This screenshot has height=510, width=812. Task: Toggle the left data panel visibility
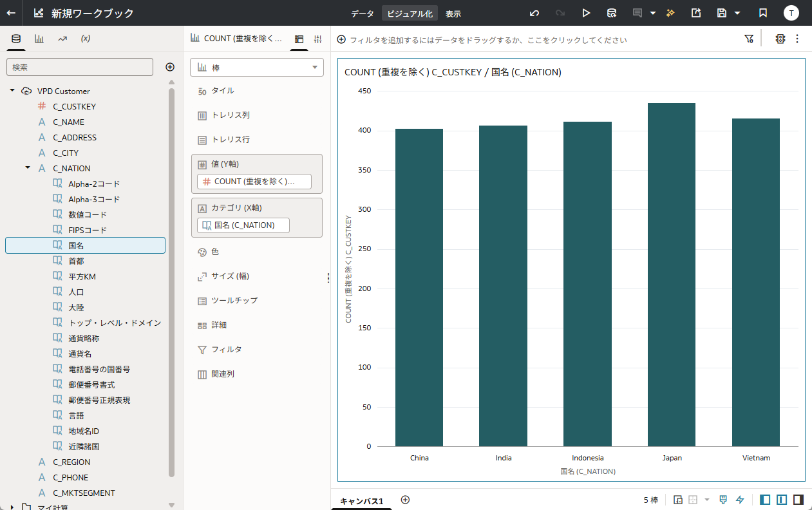tap(766, 500)
